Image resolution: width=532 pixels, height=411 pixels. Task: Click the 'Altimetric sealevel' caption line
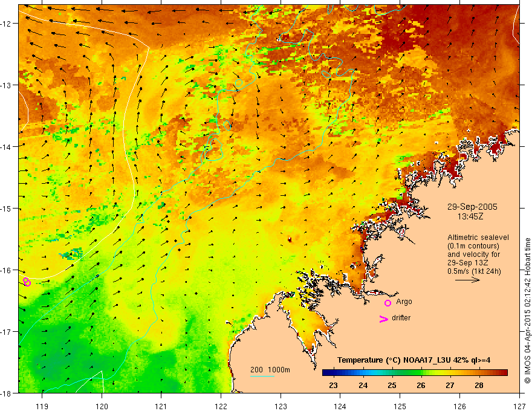(x=478, y=238)
